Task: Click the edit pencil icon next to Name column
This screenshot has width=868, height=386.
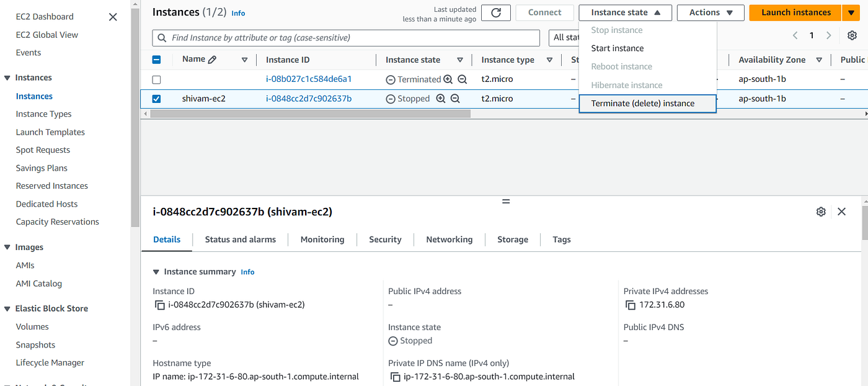Action: [x=213, y=60]
